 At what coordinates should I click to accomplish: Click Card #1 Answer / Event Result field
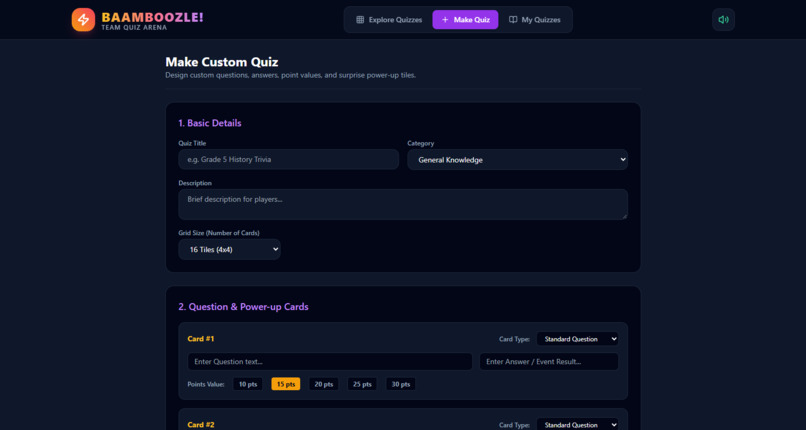(x=549, y=362)
